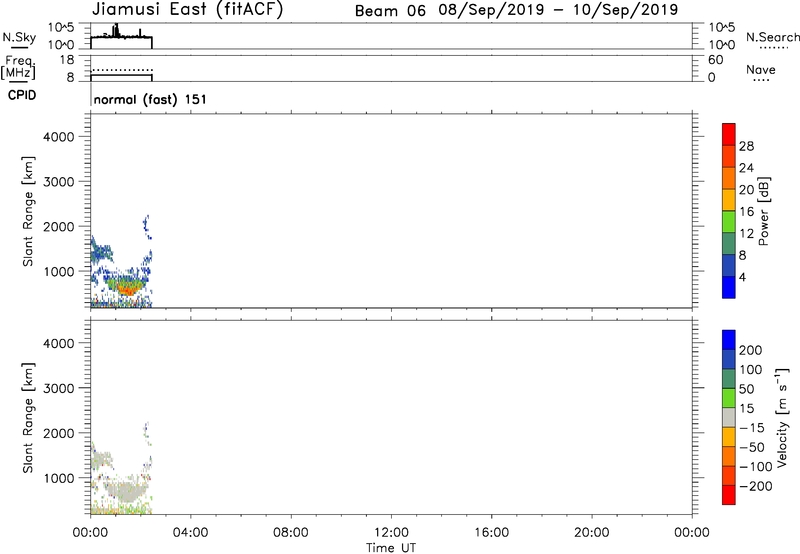Screen dimensions: 800x554
Task: Select the power panel 'Slant Range [km]' label
Action: click(x=28, y=211)
